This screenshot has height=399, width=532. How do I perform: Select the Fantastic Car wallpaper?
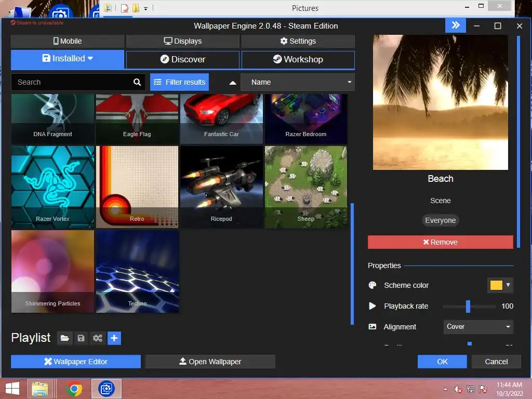[221, 119]
